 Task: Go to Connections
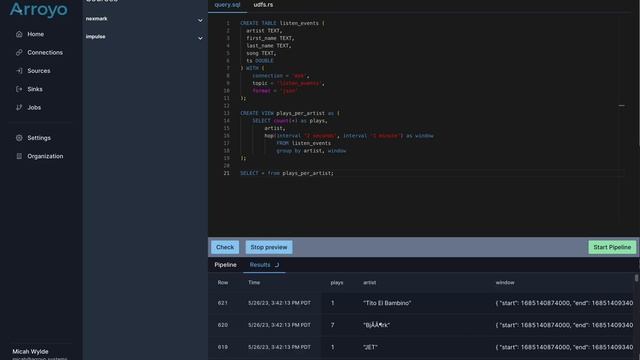click(x=45, y=53)
